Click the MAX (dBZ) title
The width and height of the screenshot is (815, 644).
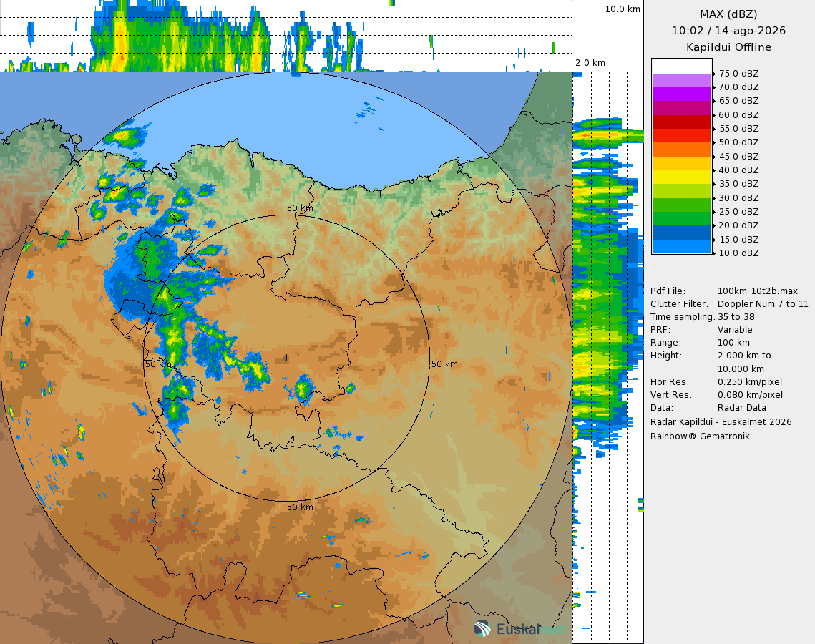(728, 14)
